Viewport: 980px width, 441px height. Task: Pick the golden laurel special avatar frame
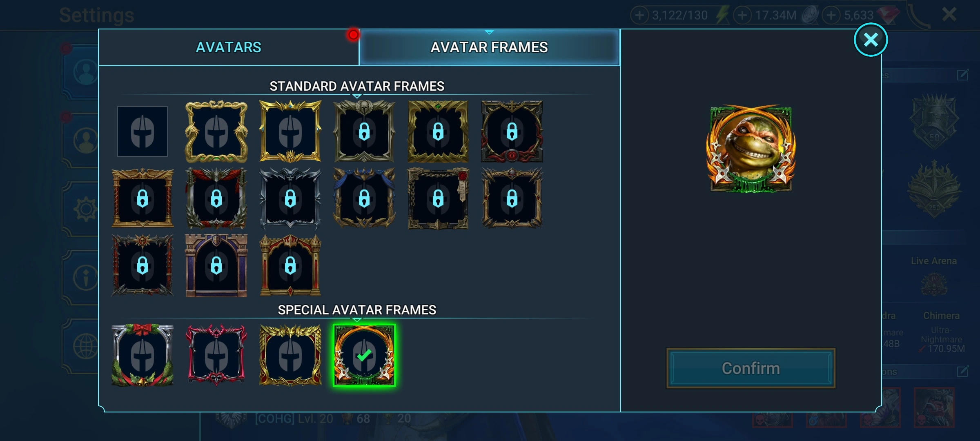290,355
